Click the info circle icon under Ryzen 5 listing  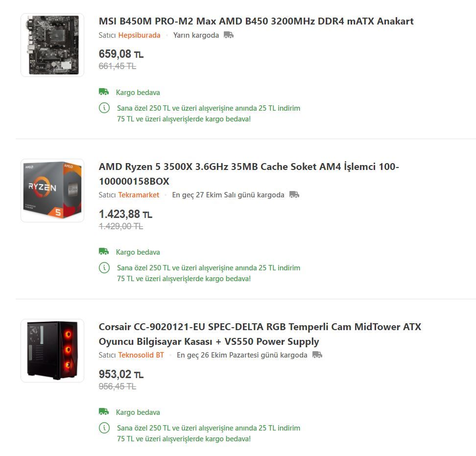[104, 267]
